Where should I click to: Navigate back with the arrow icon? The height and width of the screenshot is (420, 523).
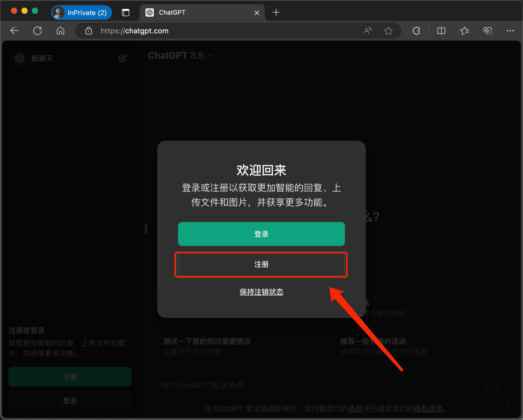(x=15, y=31)
